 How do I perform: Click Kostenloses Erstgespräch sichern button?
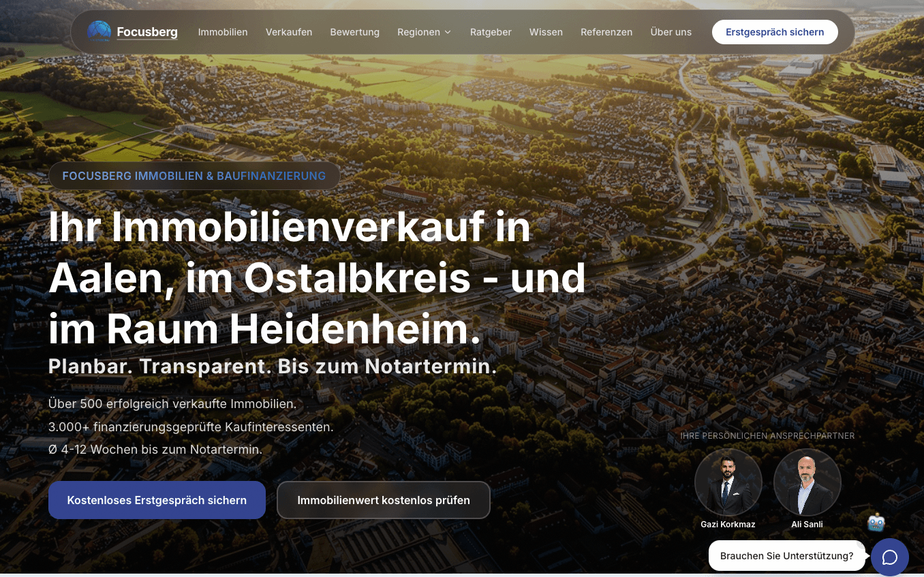pos(157,500)
